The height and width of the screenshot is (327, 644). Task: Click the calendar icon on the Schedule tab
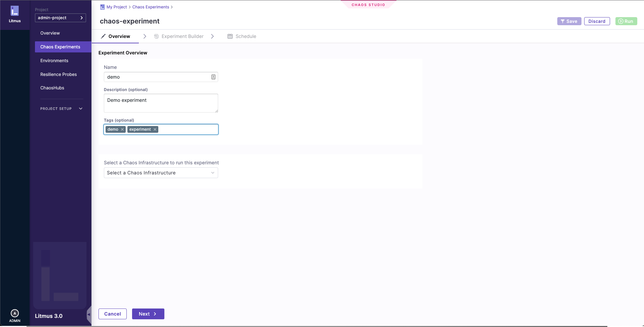pyautogui.click(x=230, y=36)
